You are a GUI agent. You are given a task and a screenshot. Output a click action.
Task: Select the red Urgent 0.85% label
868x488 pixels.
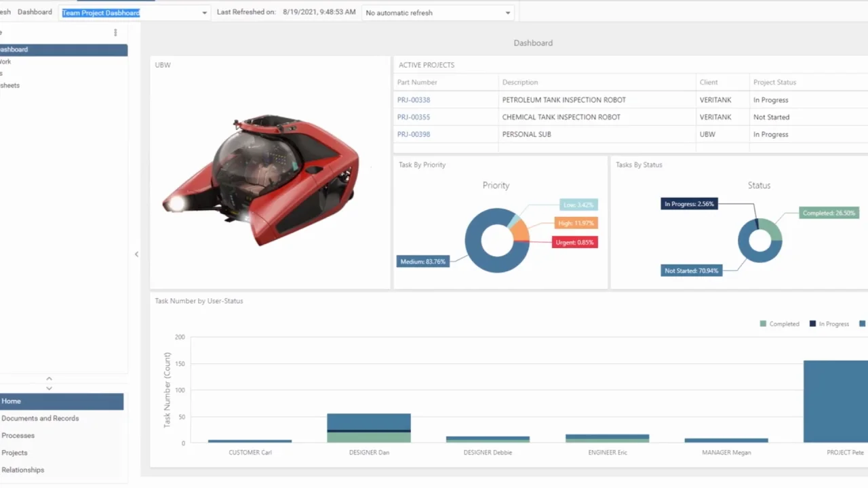click(x=574, y=242)
